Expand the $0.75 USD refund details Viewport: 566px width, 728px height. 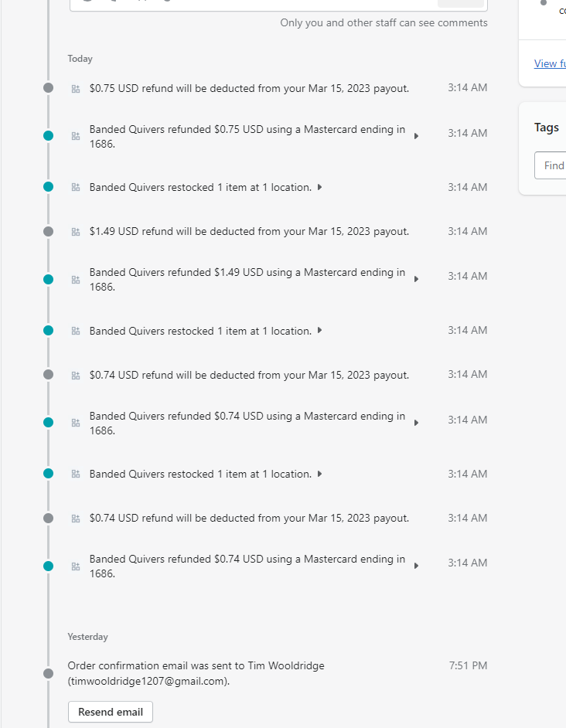tap(416, 136)
